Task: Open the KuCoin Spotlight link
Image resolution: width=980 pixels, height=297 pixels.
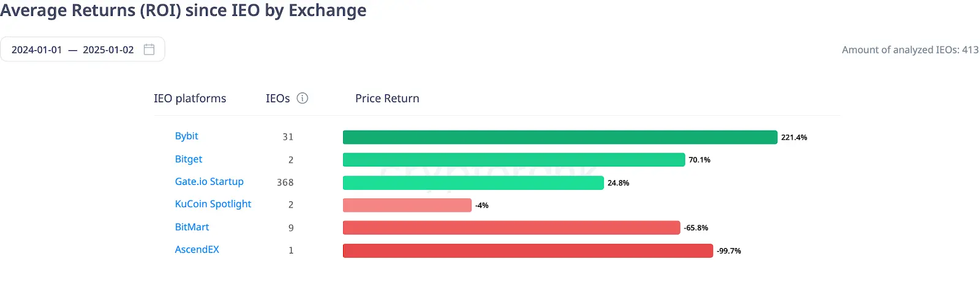Action: 213,204
